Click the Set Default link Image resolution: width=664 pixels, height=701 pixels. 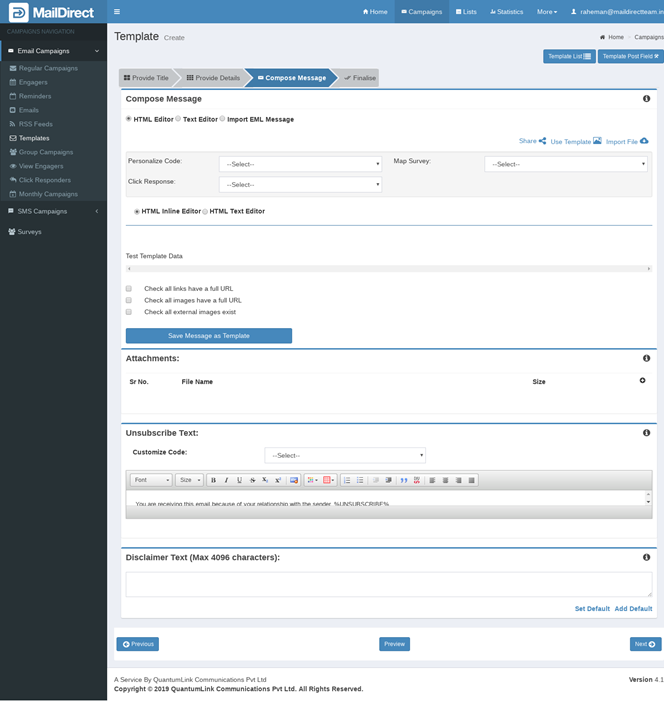[x=592, y=608]
